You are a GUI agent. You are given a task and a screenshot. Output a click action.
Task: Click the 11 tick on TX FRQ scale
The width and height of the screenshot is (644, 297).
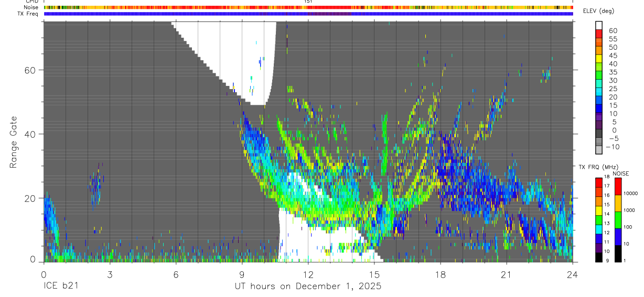point(607,242)
